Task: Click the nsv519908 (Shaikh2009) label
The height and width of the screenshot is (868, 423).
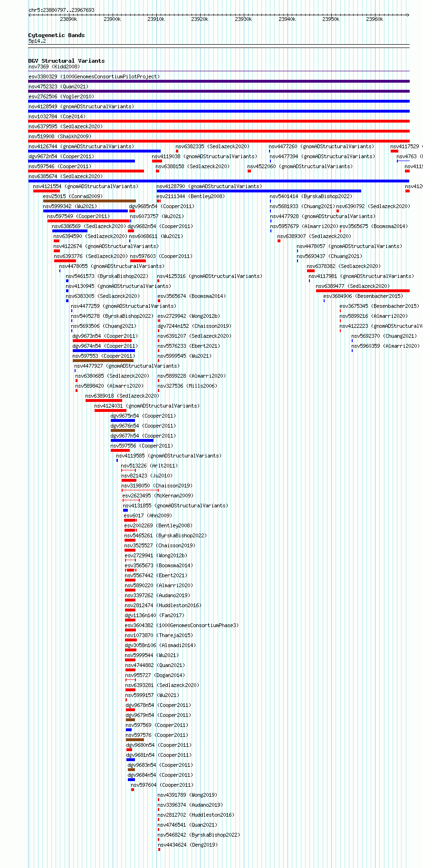Action: coord(60,136)
